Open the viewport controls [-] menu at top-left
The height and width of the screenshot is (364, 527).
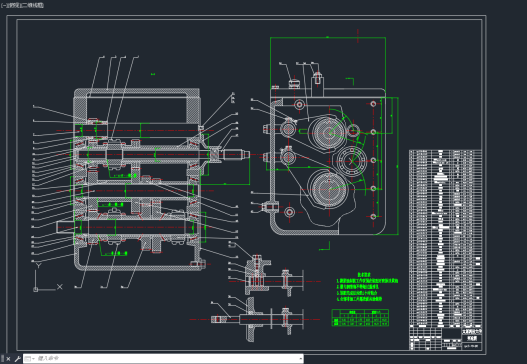click(x=4, y=5)
